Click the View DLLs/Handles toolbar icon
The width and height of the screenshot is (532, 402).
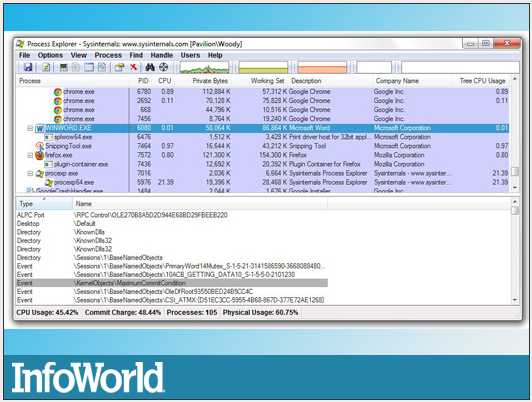(x=102, y=67)
